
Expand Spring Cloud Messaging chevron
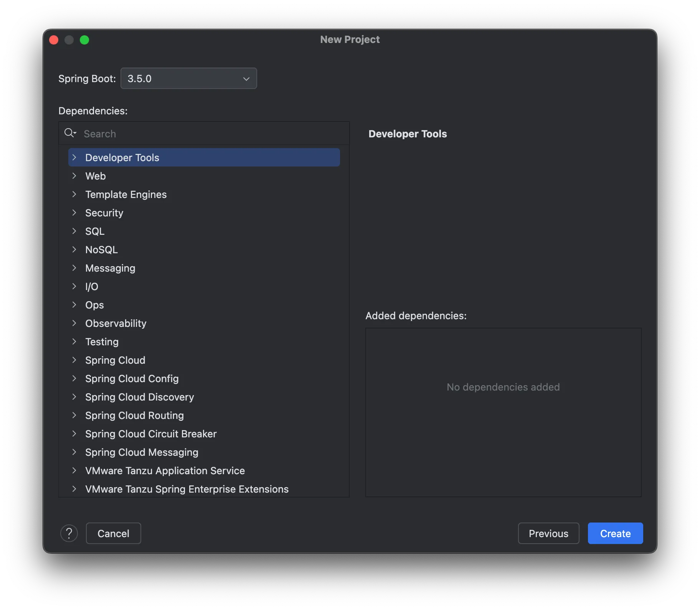pyautogui.click(x=74, y=452)
